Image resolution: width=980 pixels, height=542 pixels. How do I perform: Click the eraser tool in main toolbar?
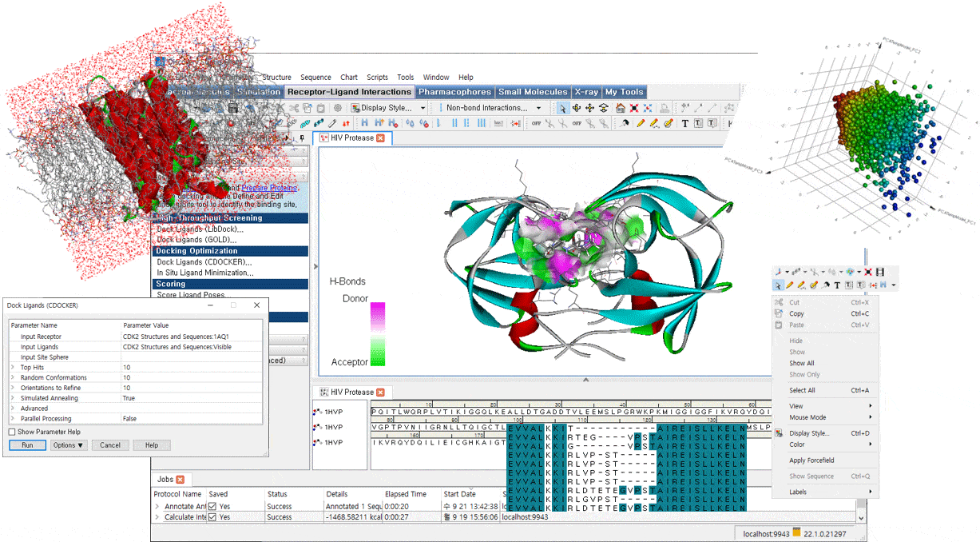[x=669, y=123]
